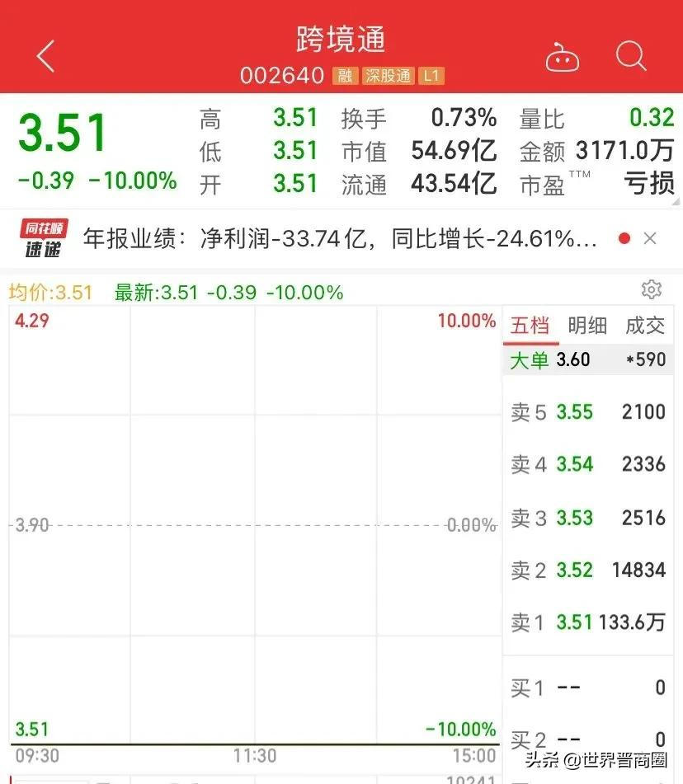Tap the 流通 43.54亿 value
Screen dimensions: 683x784
(x=454, y=184)
